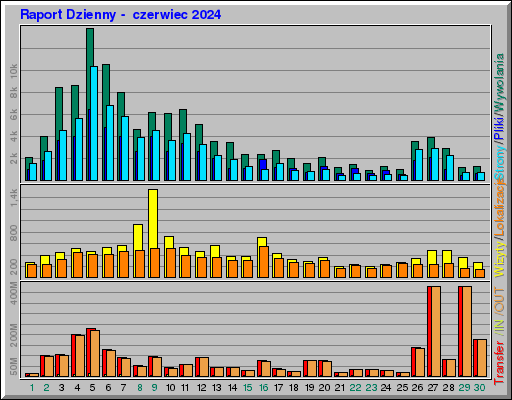This screenshot has width=512, height=400.
Task: Click the '50M' transfer axis label
Action: click(x=14, y=366)
